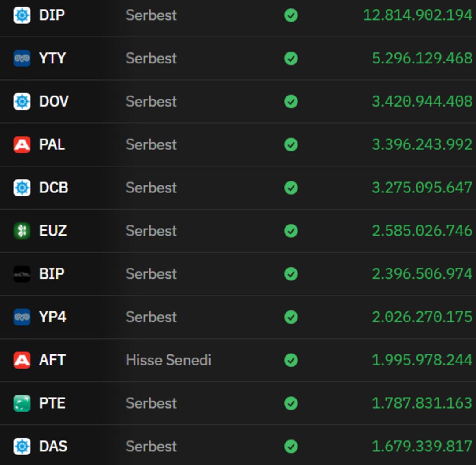Click the green checkmark in AFT row
Viewport: 476px width, 465px height.
pos(291,361)
